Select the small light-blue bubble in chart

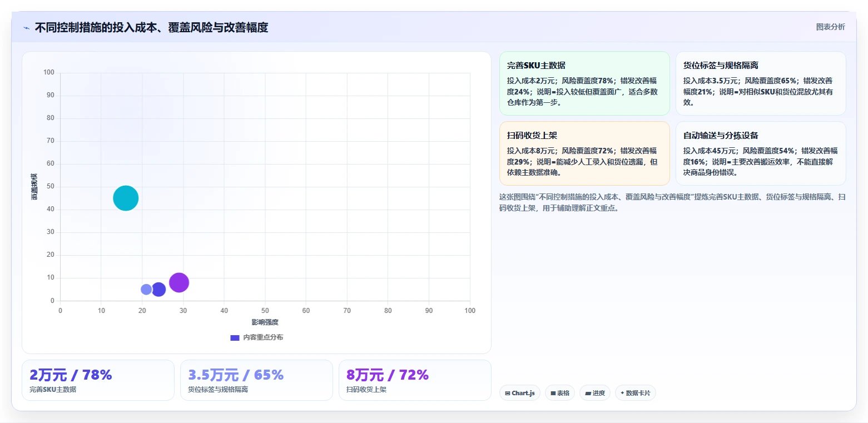point(146,290)
